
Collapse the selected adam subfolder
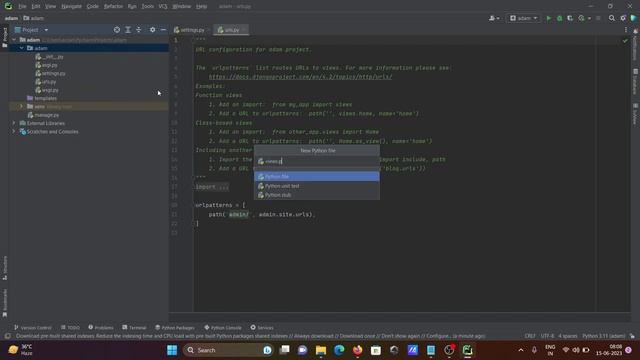coord(22,48)
